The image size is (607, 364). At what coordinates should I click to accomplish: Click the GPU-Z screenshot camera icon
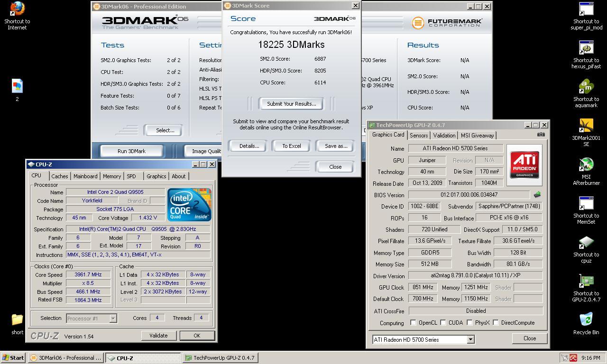pyautogui.click(x=541, y=135)
